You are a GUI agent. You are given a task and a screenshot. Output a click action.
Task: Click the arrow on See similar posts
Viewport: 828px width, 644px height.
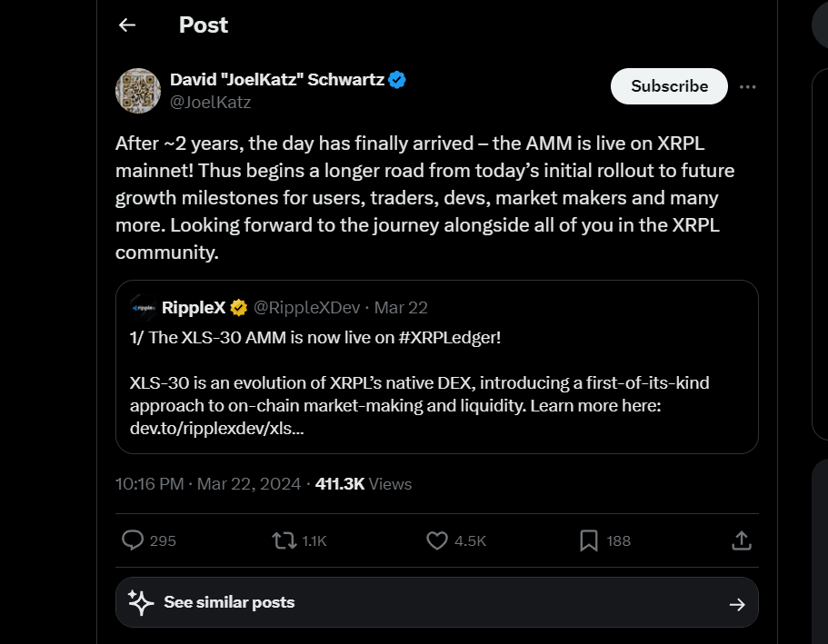tap(737, 604)
